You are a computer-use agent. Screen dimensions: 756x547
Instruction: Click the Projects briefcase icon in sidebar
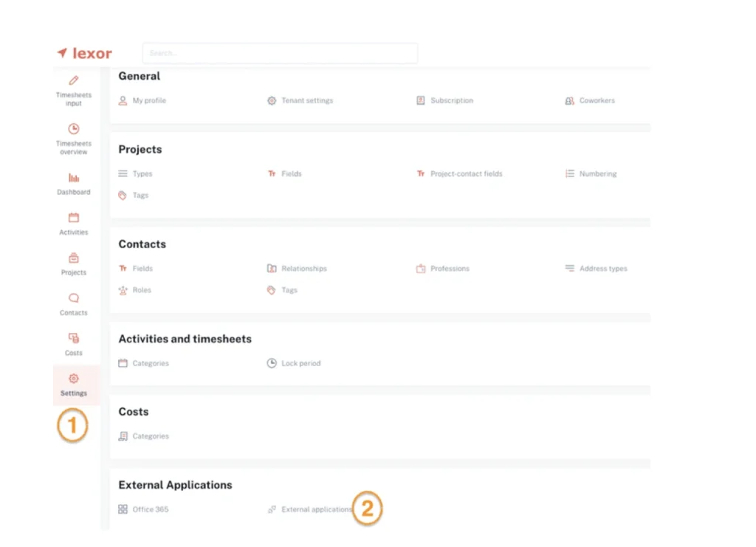pyautogui.click(x=73, y=258)
